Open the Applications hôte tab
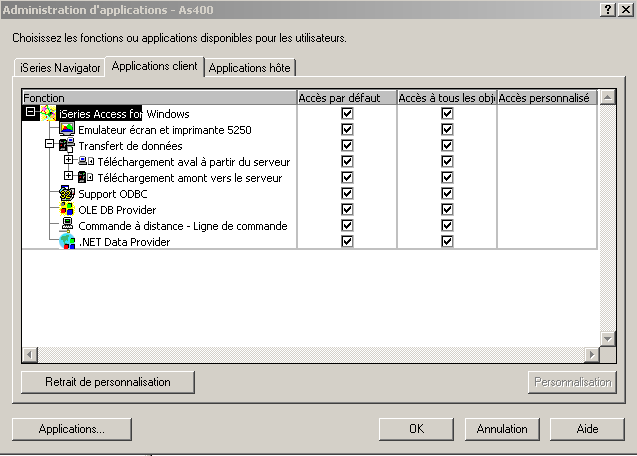 pos(249,67)
